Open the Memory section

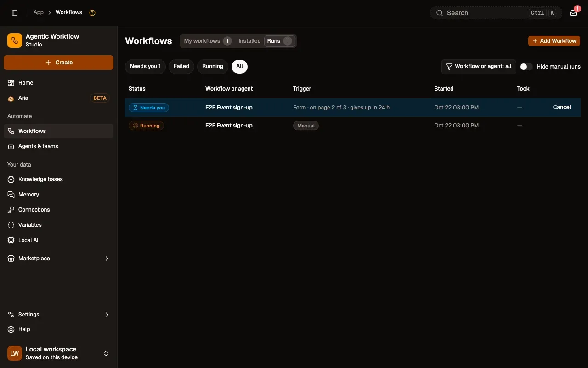(x=58, y=195)
